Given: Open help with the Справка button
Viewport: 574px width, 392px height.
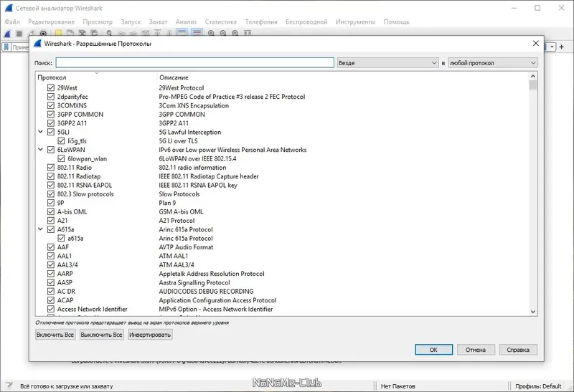Looking at the screenshot, I should [518, 350].
